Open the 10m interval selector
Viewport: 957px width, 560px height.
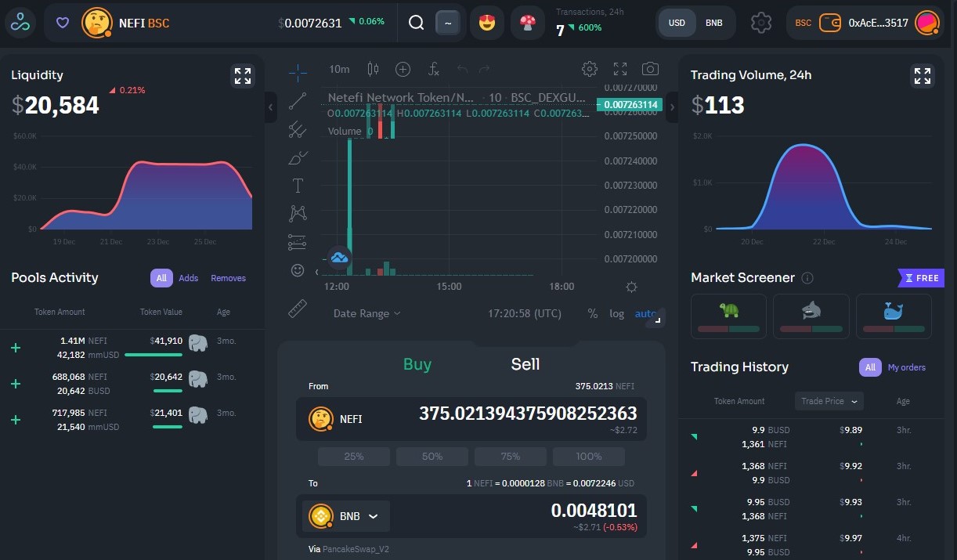click(339, 69)
